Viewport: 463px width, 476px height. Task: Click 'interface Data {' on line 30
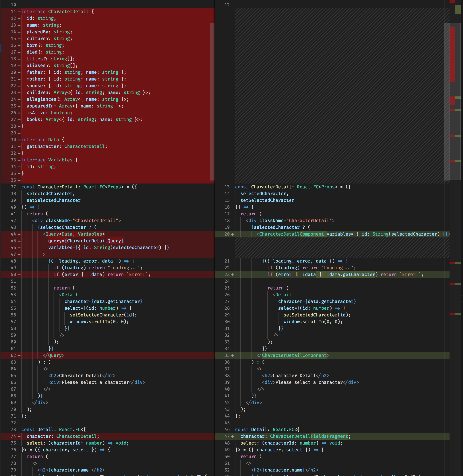[x=43, y=140]
